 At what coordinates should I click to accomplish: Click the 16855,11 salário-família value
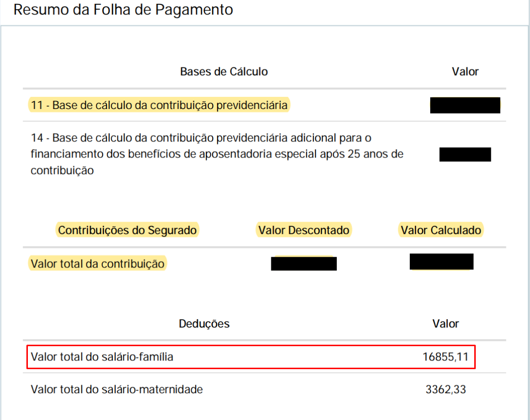click(445, 357)
